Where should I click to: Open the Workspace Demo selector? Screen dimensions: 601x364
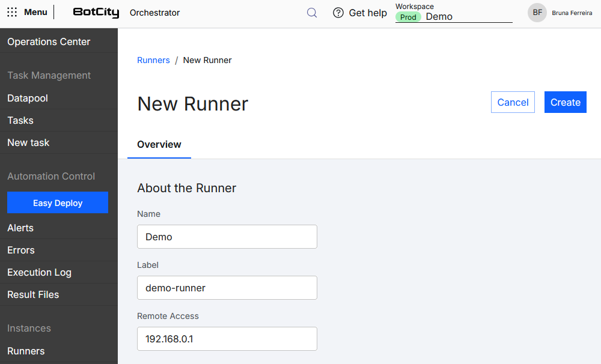click(454, 17)
